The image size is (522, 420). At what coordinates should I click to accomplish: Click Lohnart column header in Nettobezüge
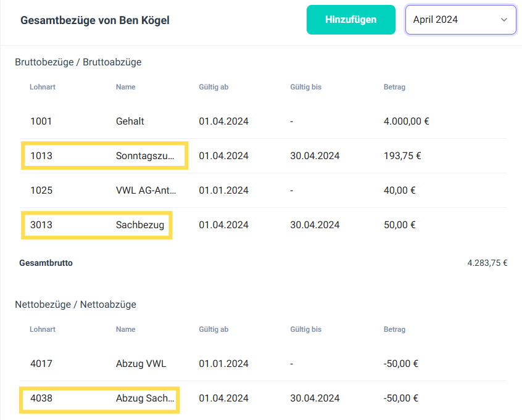pyautogui.click(x=43, y=329)
